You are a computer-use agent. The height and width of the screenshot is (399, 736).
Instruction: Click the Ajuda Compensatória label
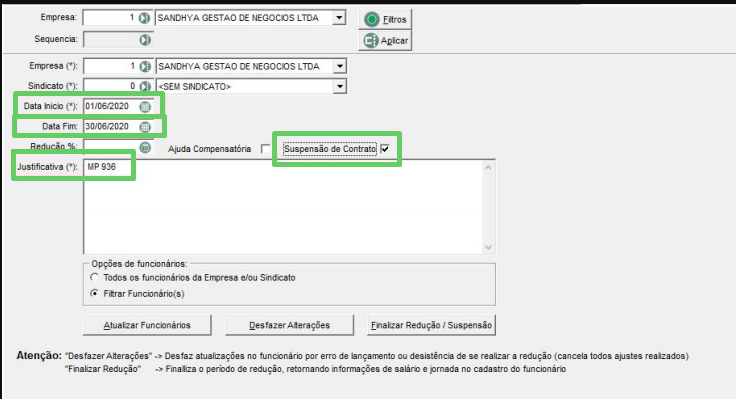[x=209, y=149]
